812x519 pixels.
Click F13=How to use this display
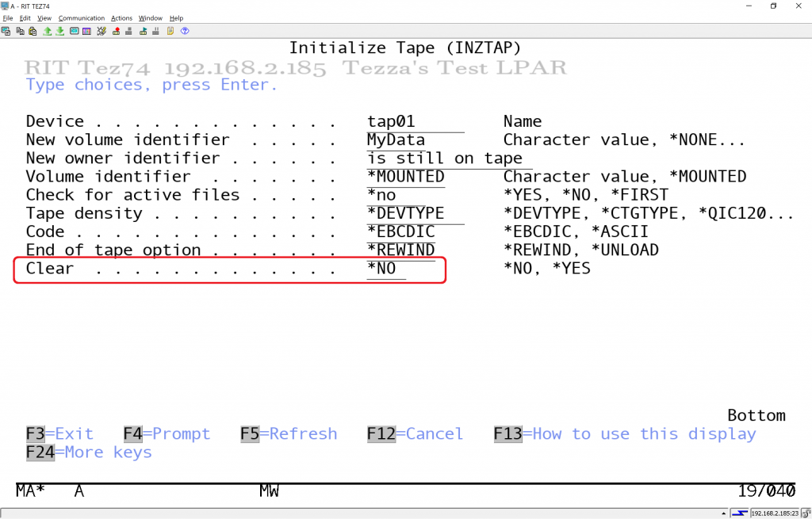coord(624,434)
